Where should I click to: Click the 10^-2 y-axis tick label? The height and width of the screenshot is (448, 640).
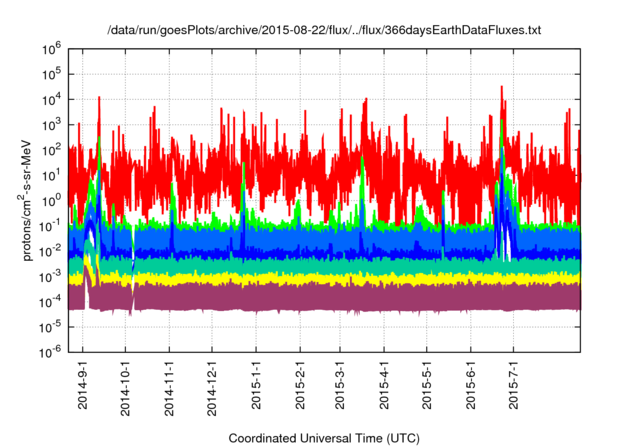[x=50, y=252]
